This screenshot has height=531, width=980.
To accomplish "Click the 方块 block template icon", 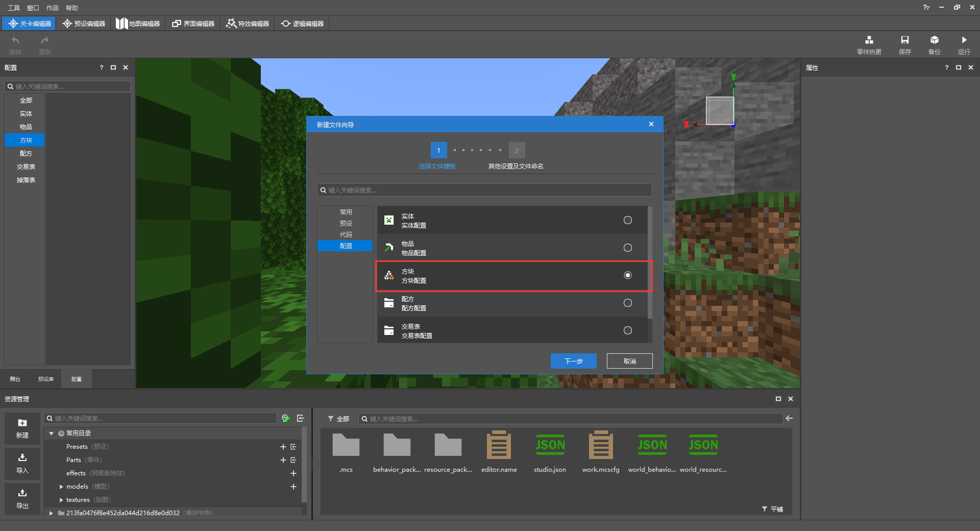I will pyautogui.click(x=389, y=275).
